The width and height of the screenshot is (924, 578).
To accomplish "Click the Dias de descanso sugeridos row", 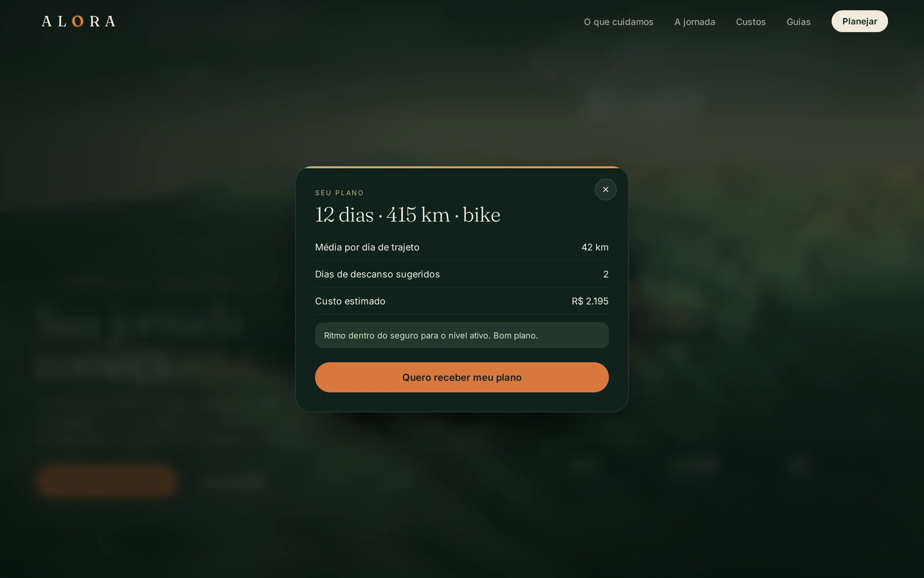I will [x=462, y=274].
